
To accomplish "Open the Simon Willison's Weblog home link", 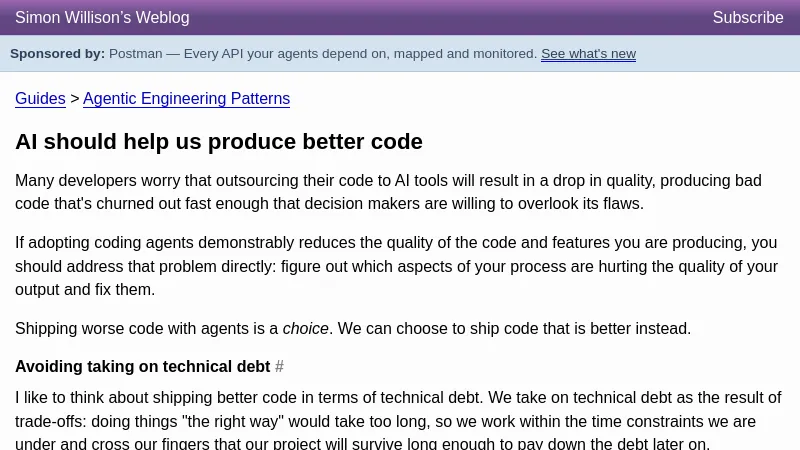I will click(x=102, y=18).
